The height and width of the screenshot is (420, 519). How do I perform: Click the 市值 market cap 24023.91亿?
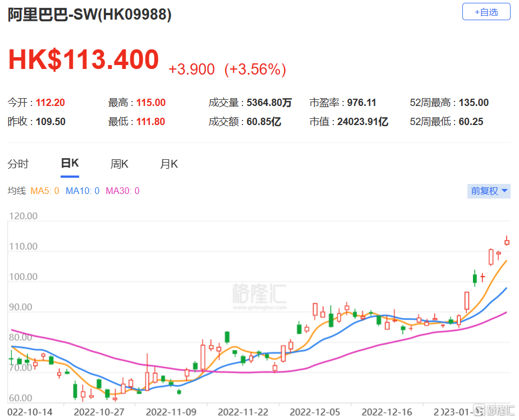363,122
